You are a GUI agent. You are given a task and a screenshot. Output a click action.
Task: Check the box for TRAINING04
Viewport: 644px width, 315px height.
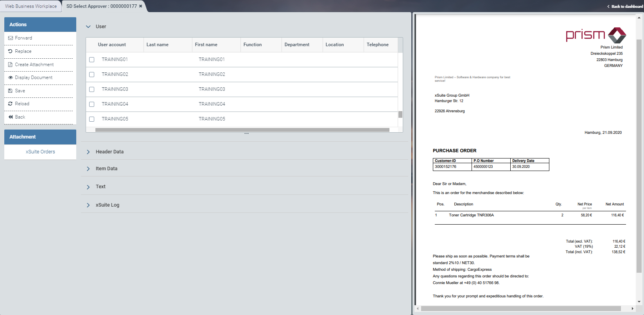(x=92, y=104)
